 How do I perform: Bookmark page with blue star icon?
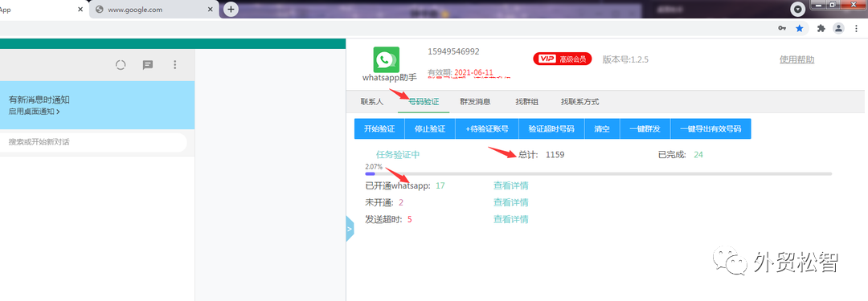tap(800, 28)
